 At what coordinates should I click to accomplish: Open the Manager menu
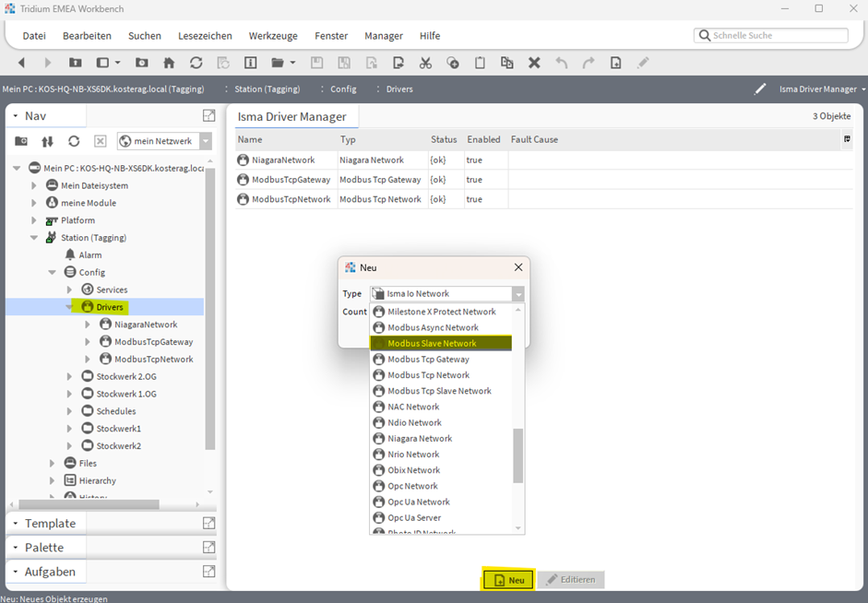[x=384, y=36]
